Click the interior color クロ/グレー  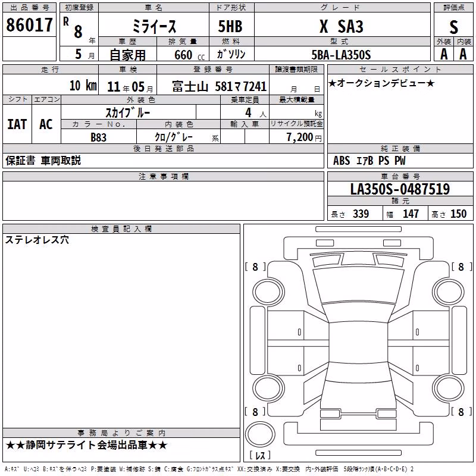click(x=174, y=137)
